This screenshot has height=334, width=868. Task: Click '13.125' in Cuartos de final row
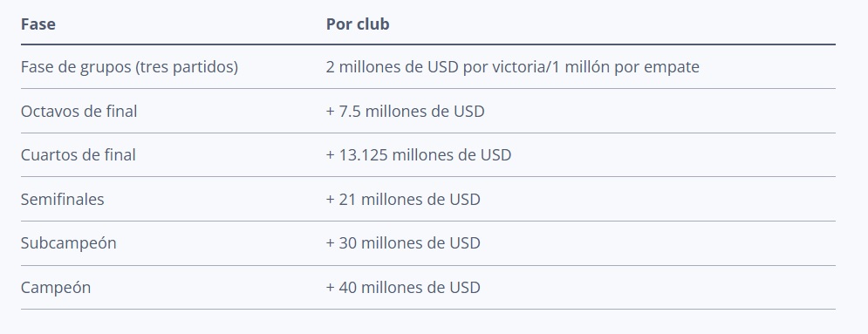[363, 155]
